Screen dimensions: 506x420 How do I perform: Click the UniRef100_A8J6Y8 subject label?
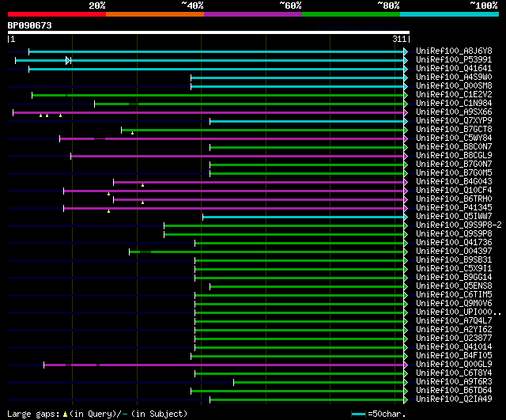tap(454, 51)
